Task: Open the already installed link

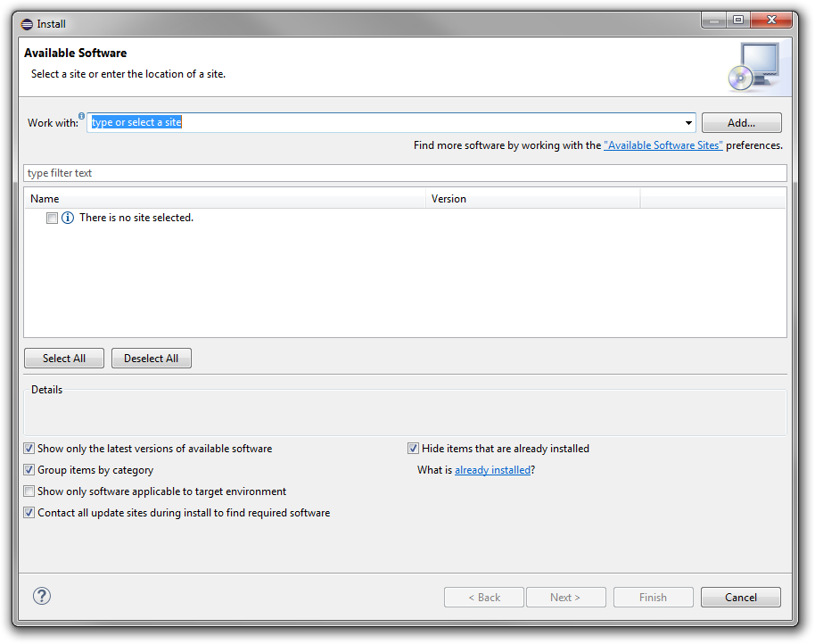Action: [492, 471]
